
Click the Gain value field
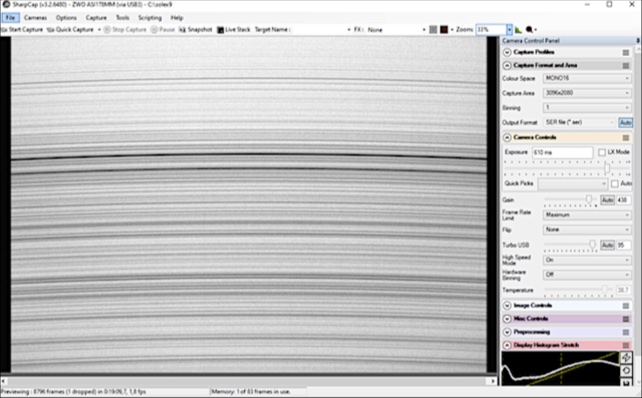(624, 200)
